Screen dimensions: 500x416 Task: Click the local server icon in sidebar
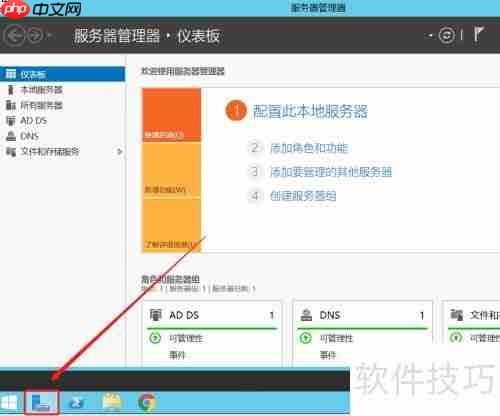11,90
